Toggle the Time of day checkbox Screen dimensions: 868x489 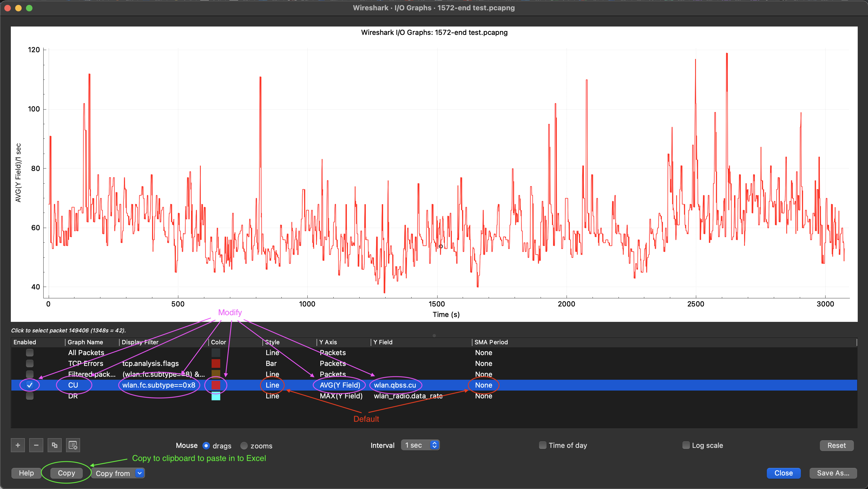pos(542,445)
